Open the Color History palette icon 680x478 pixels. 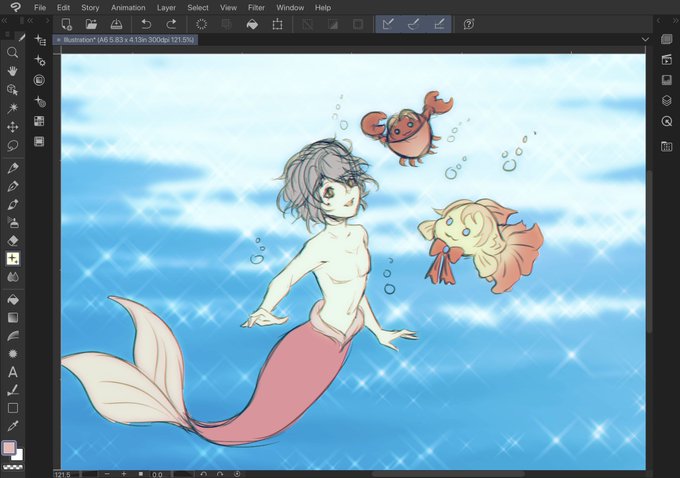(x=39, y=141)
